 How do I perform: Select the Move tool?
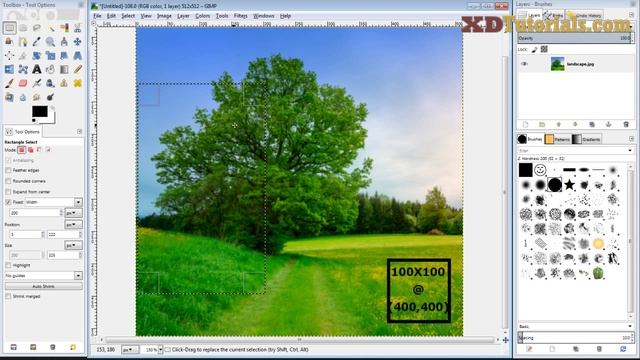click(78, 42)
